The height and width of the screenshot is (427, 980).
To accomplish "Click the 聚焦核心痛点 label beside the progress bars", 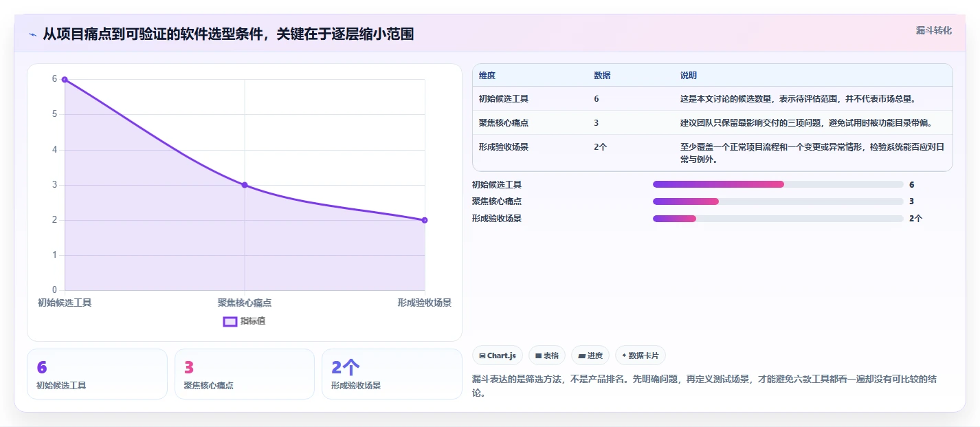I will 497,201.
